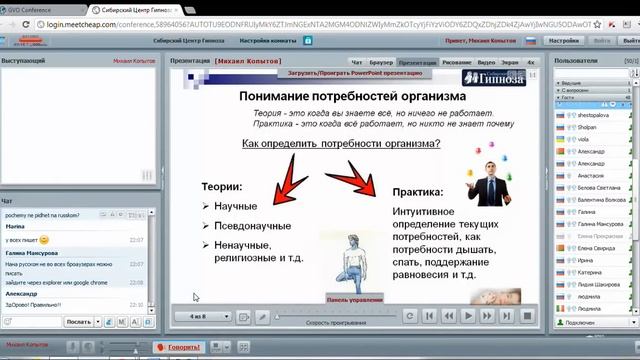This screenshot has height=360, width=640.
Task: Collapse the Ведущие user group
Action: [593, 83]
